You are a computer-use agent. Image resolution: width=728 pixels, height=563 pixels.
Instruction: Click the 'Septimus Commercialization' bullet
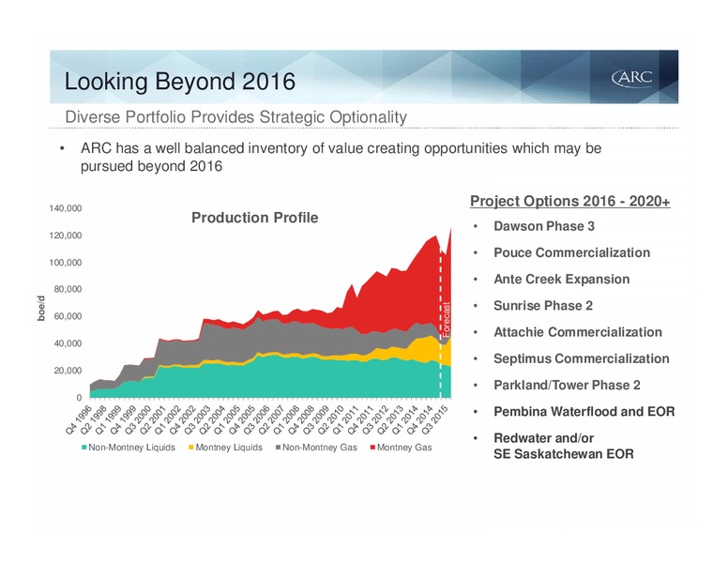tap(582, 358)
